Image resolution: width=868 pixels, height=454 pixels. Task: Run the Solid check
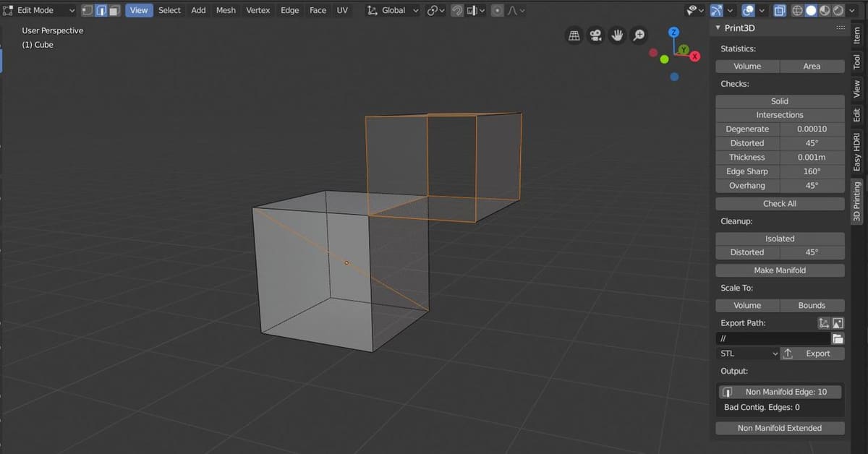780,101
